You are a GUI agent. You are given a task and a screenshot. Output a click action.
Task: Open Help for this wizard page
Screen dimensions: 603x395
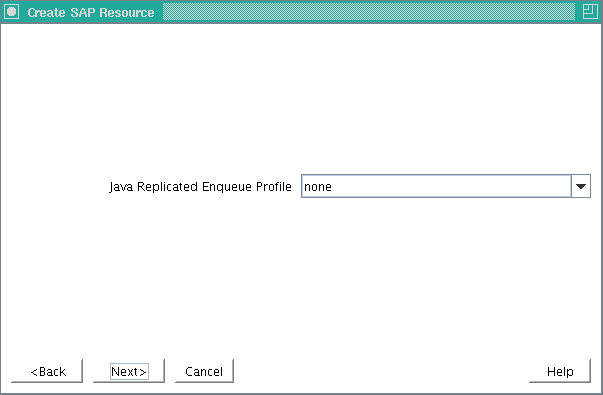[560, 371]
